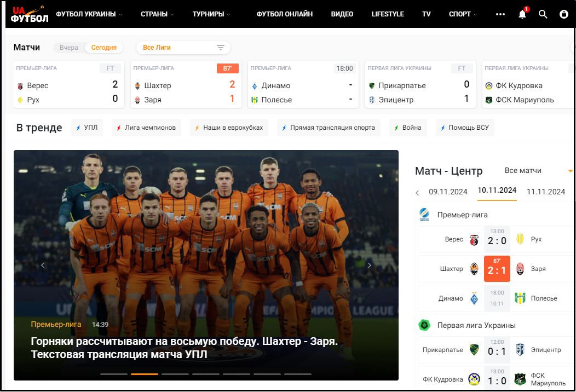Click Эпицентр crest in top match card
The width and height of the screenshot is (576, 392).
[372, 100]
